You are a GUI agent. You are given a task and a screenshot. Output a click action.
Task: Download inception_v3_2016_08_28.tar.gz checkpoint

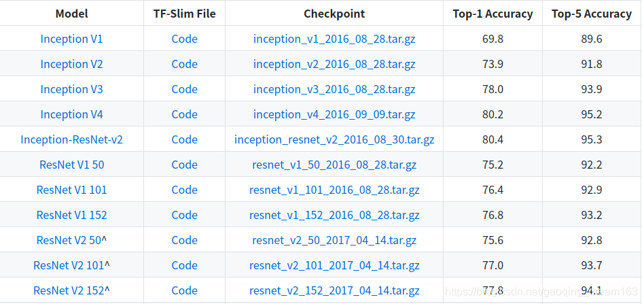click(x=334, y=89)
